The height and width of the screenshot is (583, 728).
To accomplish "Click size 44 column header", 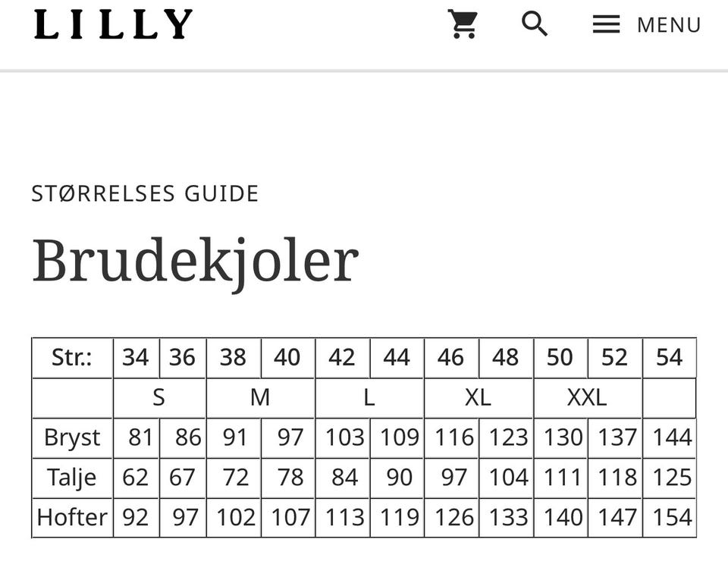I will [397, 357].
